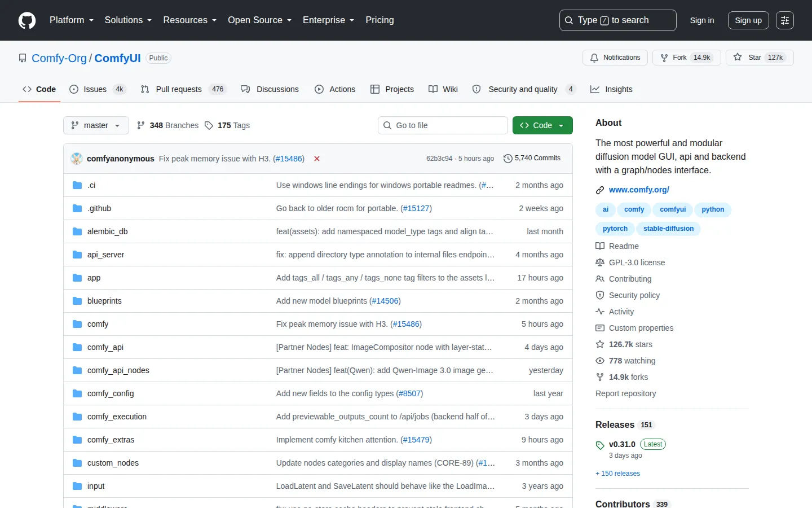Open the Wiki tab

tap(443, 89)
